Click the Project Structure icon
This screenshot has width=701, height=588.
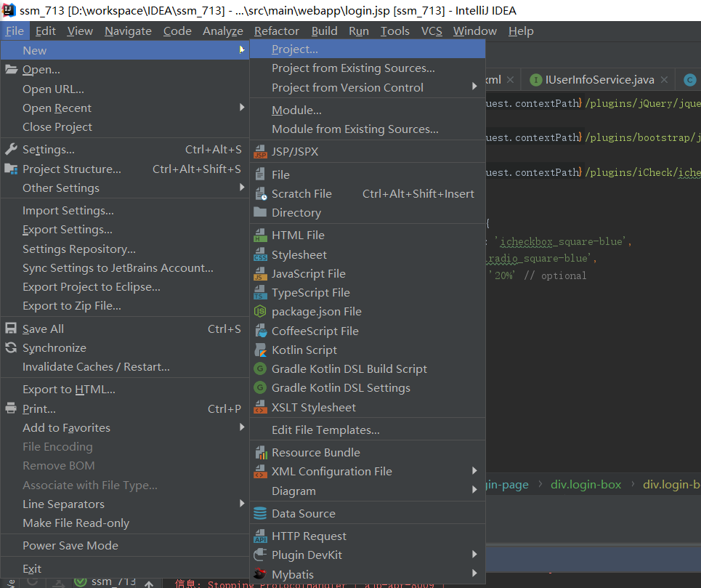(11, 169)
